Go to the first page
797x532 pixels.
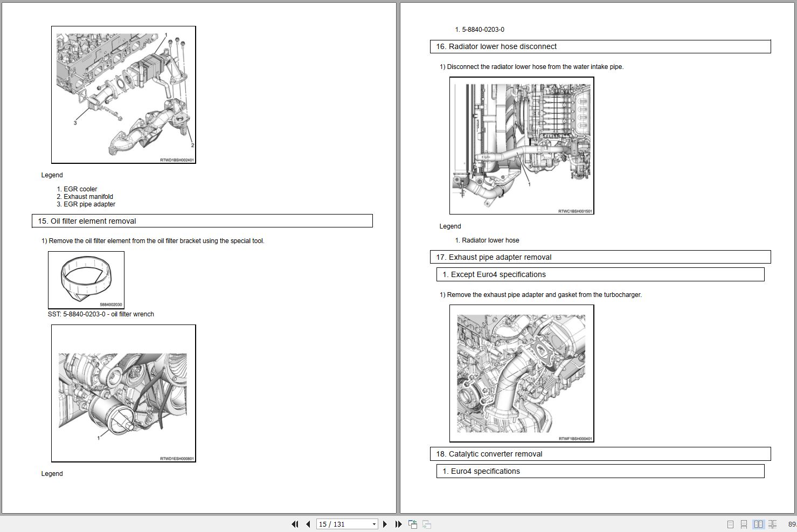click(x=295, y=524)
